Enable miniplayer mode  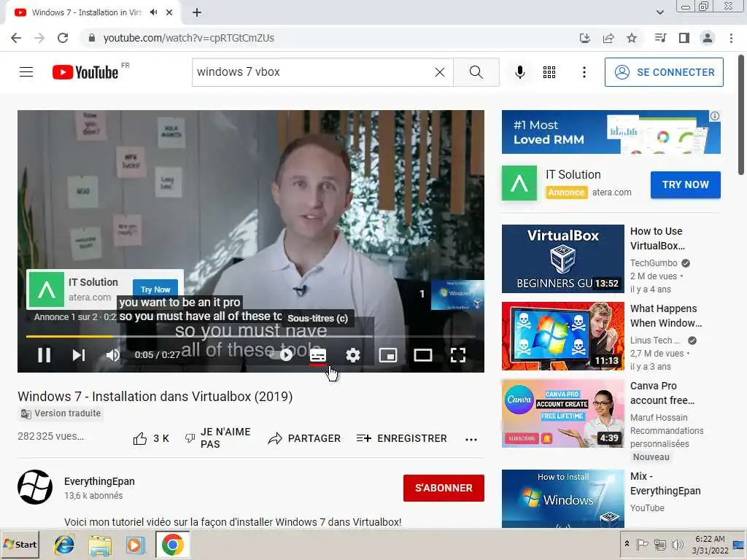(x=388, y=355)
